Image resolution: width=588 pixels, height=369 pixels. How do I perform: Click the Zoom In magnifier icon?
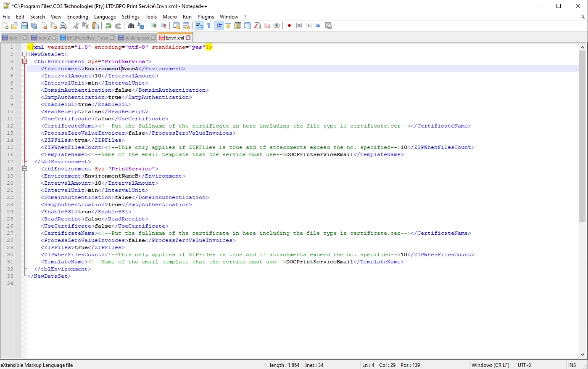154,26
